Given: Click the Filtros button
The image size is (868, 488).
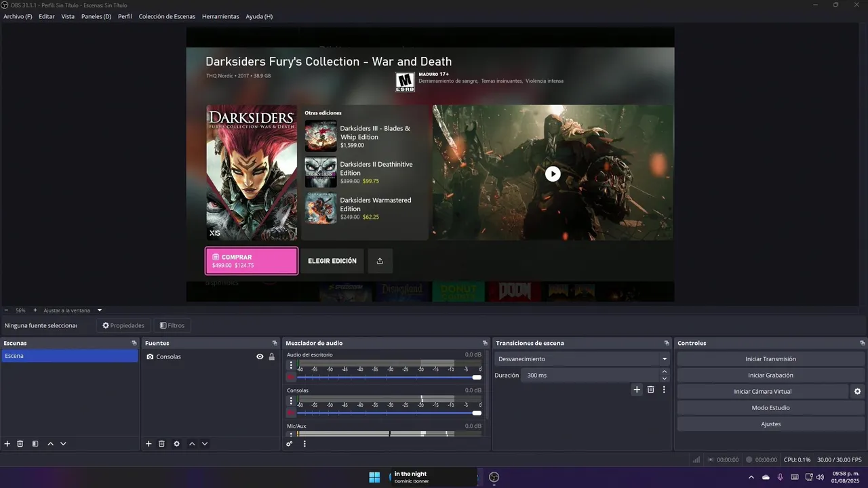Looking at the screenshot, I should tap(172, 325).
